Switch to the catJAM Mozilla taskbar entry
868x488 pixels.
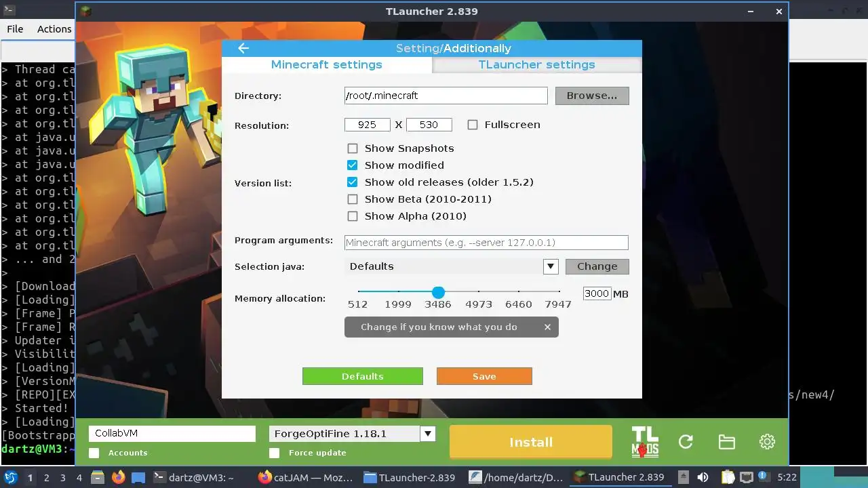tap(306, 478)
